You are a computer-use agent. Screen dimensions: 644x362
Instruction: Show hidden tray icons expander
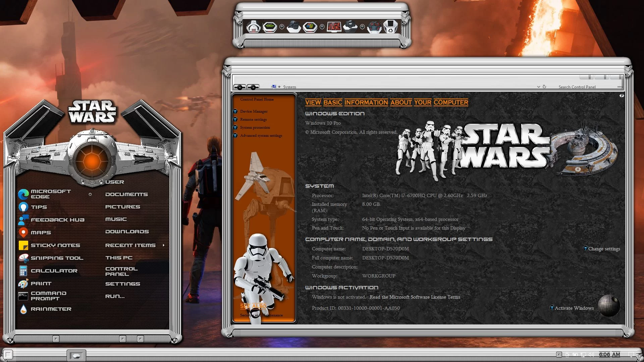tap(559, 355)
